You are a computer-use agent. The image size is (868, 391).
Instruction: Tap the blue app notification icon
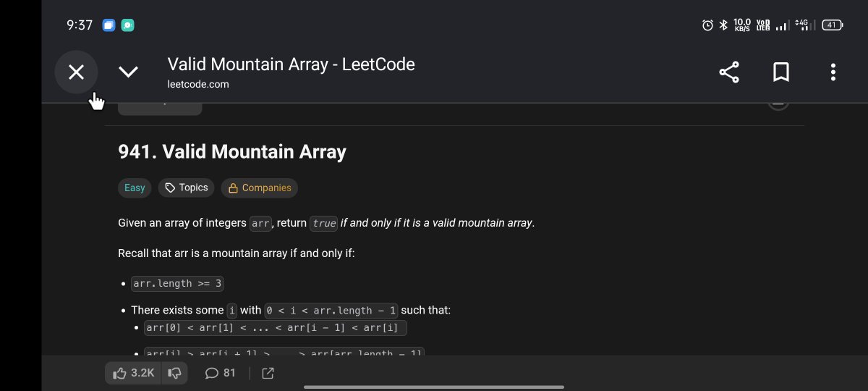coord(109,25)
